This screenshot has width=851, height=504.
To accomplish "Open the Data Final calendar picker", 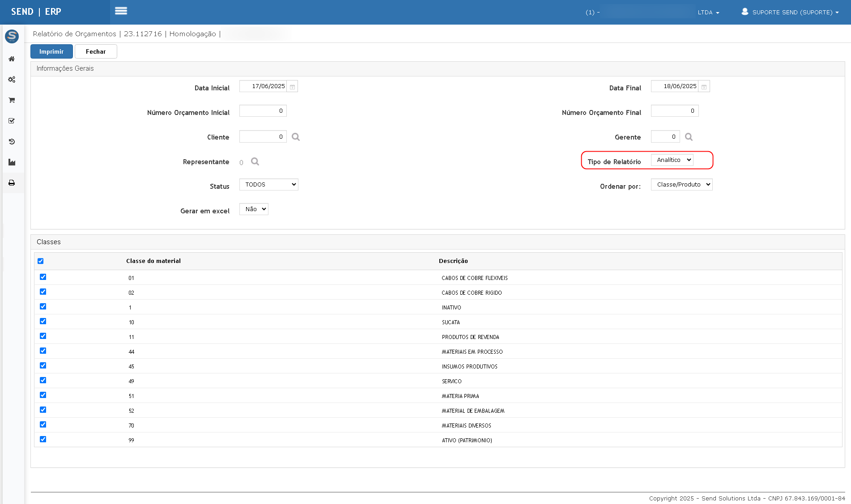I will [x=704, y=86].
